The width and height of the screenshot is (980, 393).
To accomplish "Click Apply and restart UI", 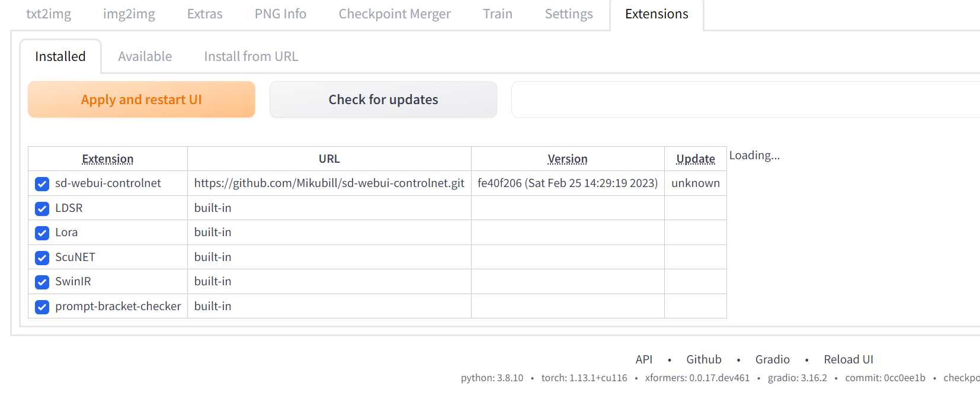I will coord(141,99).
